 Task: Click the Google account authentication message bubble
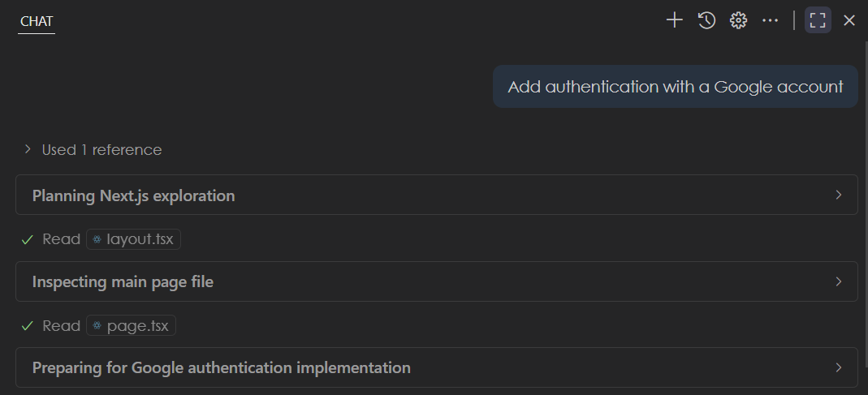click(675, 87)
